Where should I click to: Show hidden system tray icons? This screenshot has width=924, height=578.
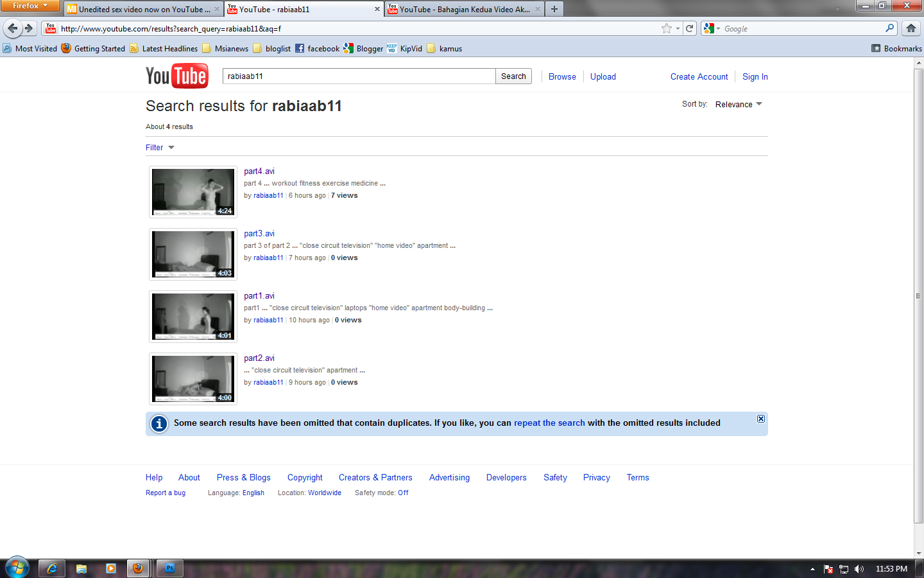click(812, 569)
